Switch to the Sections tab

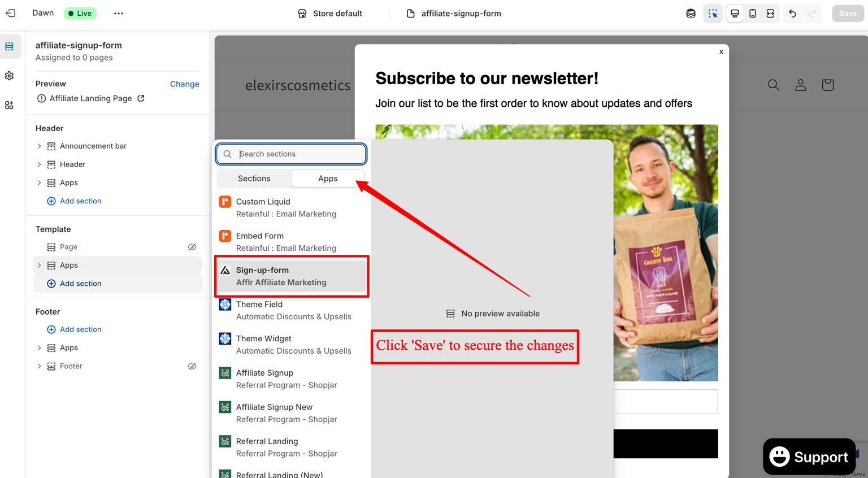[x=254, y=179]
